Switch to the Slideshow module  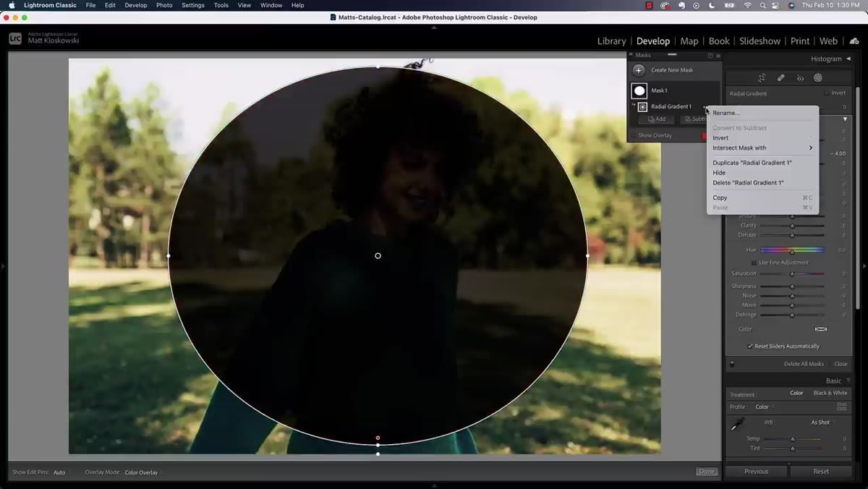759,41
